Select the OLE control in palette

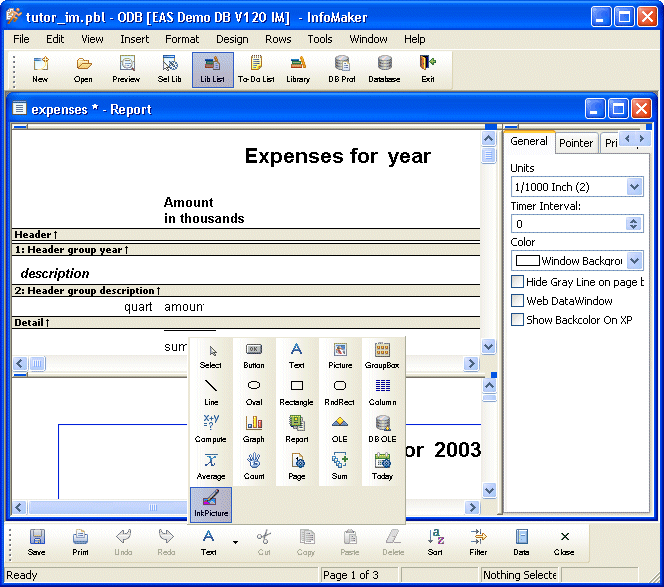[x=340, y=430]
